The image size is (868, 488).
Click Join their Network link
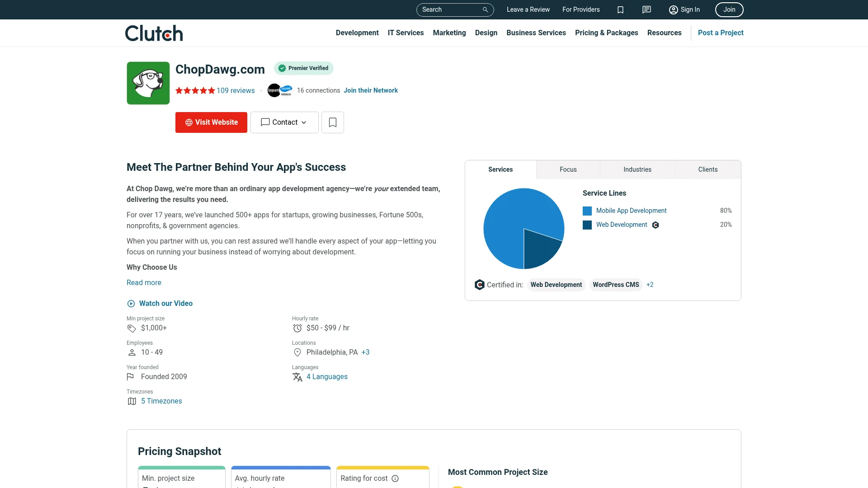[371, 90]
